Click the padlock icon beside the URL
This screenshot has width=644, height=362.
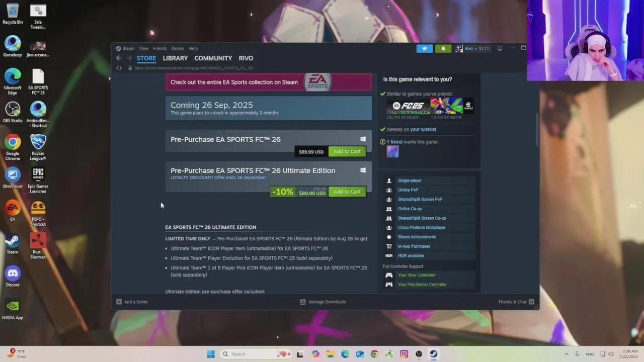130,68
